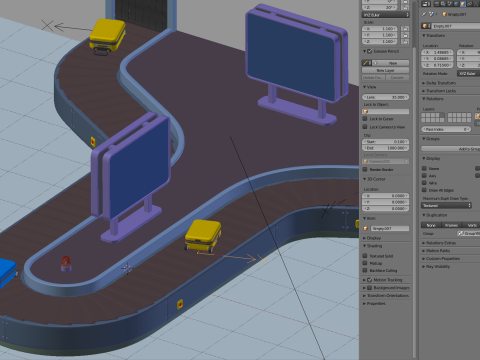Enable the Grease Pencil checkbox
Screen dimensions: 480x360
pos(370,51)
